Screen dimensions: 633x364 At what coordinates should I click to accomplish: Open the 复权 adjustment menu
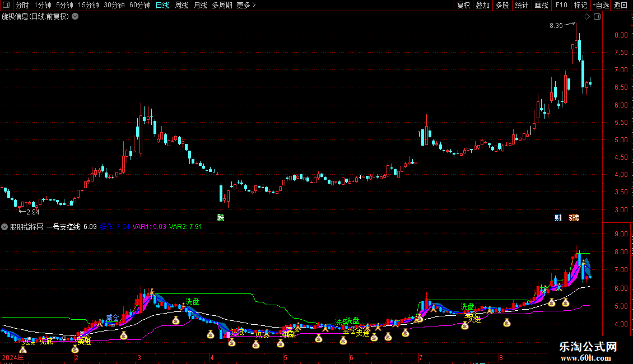pyautogui.click(x=463, y=5)
